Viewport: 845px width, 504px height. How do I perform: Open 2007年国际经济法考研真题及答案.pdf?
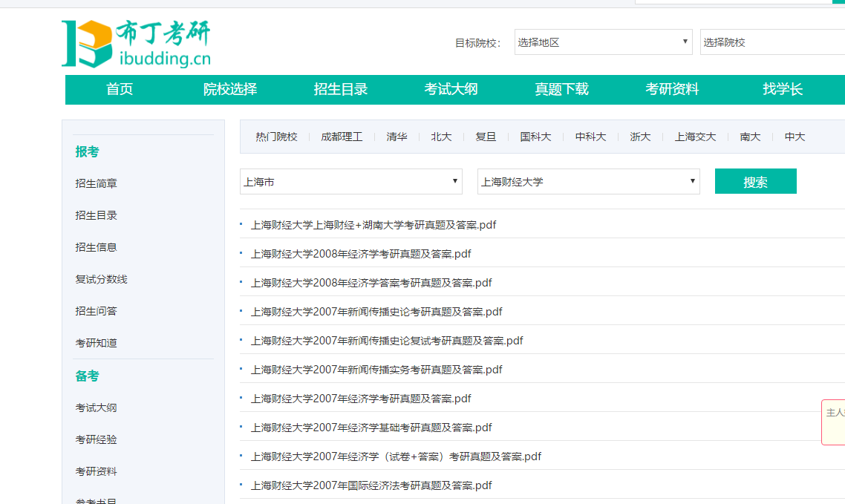pyautogui.click(x=371, y=485)
